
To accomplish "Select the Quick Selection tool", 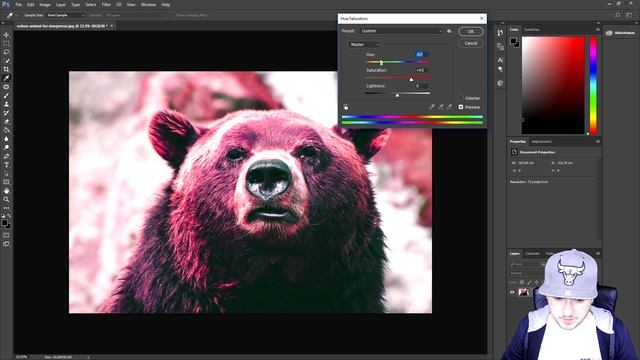I will 6,60.
